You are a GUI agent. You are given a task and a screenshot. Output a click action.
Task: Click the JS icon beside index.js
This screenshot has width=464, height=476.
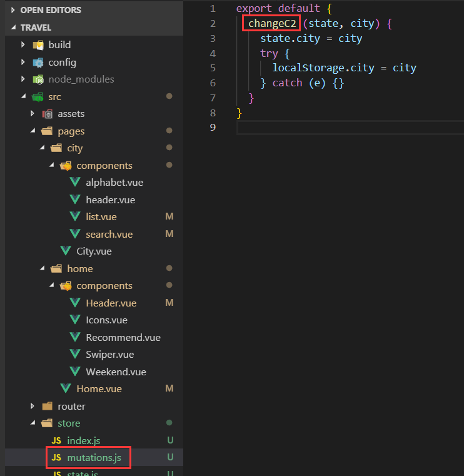[x=56, y=440]
